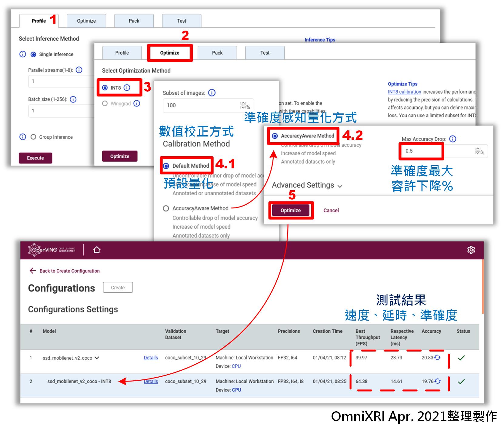The image size is (504, 431).
Task: Select the Winograd radio button
Action: (x=105, y=103)
